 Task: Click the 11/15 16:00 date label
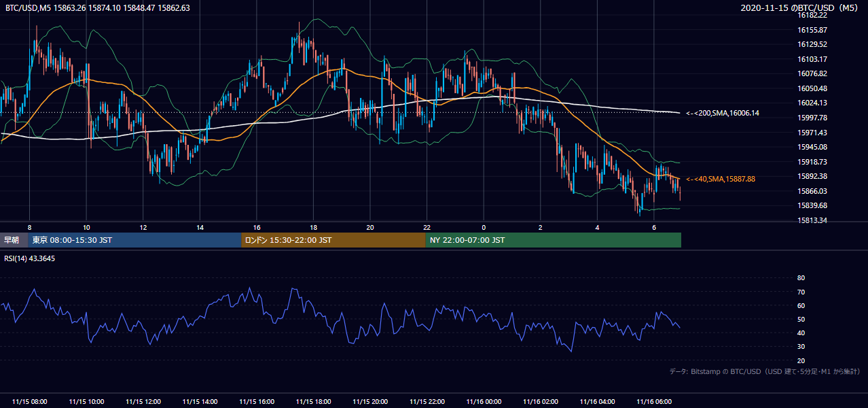(x=257, y=402)
